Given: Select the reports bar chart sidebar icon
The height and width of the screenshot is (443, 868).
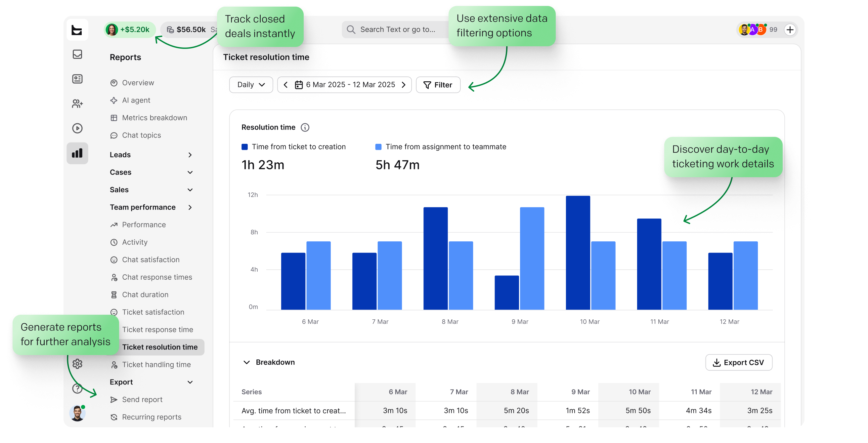Looking at the screenshot, I should point(77,153).
